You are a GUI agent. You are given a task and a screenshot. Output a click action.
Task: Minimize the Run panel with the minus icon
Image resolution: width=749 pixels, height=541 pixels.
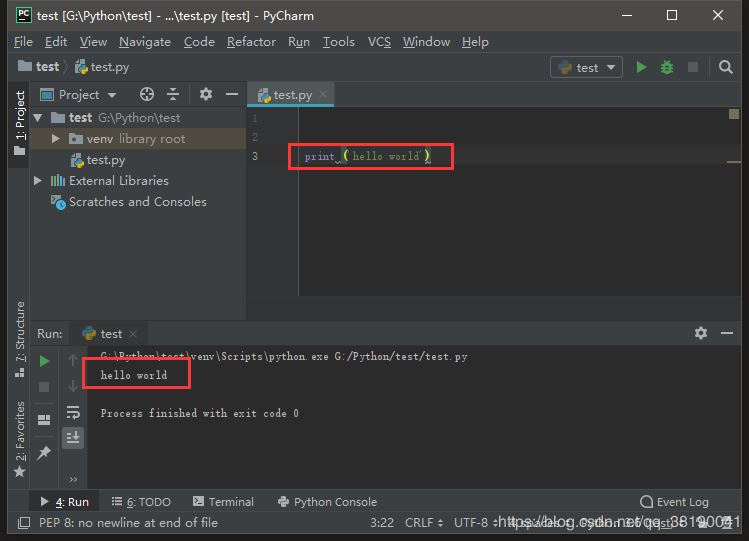pos(727,333)
